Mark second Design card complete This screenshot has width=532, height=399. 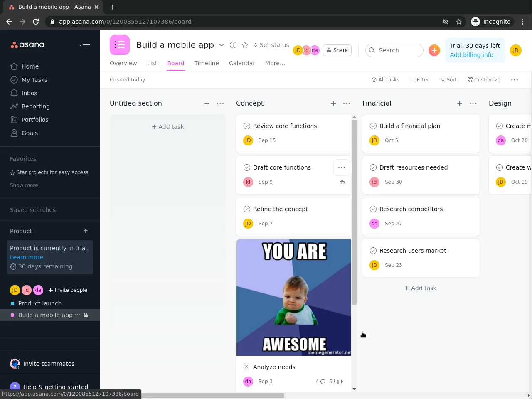tap(500, 167)
